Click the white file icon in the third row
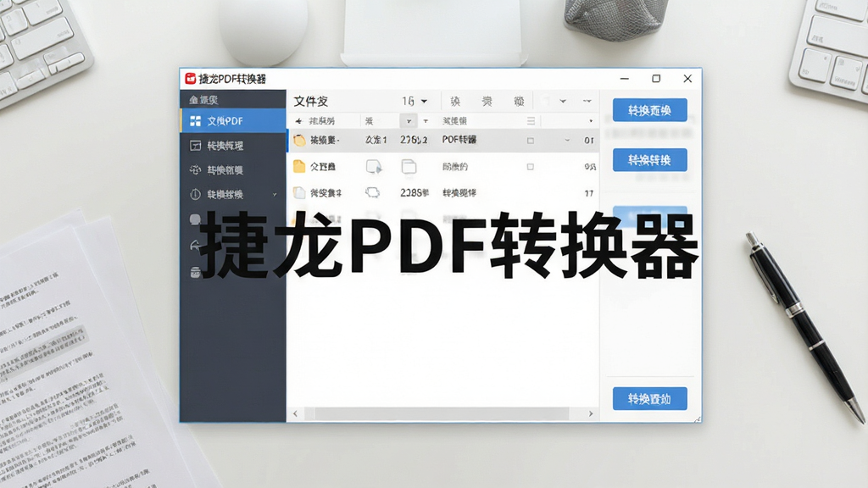Screen dimensions: 868x488 coord(299,192)
